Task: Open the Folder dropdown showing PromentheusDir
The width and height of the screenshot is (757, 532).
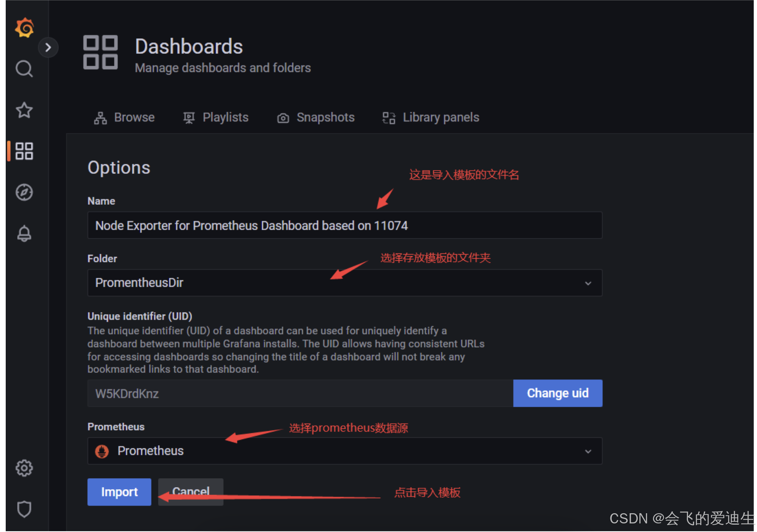Action: [x=345, y=283]
